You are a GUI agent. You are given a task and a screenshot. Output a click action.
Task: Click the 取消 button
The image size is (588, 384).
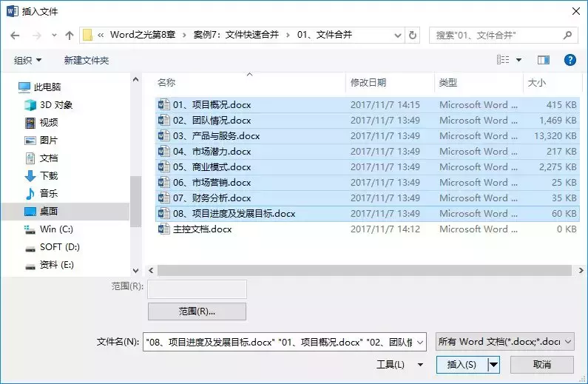pyautogui.click(x=542, y=364)
